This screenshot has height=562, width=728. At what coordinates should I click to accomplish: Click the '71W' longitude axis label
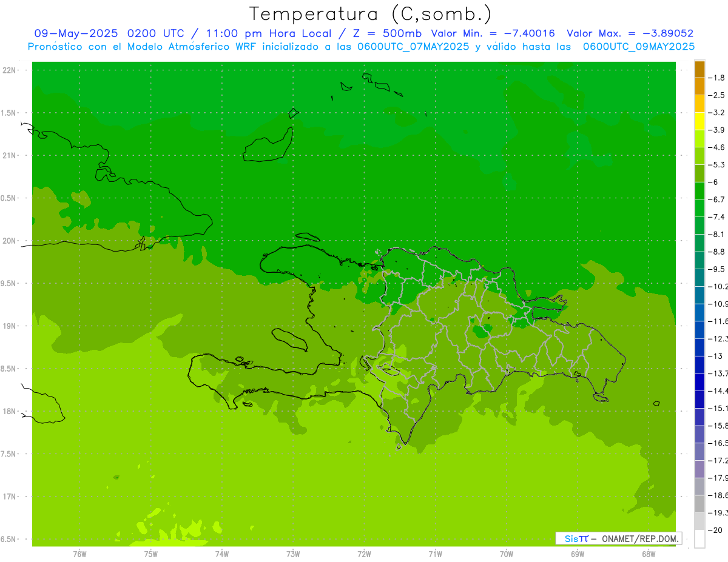[x=435, y=554]
